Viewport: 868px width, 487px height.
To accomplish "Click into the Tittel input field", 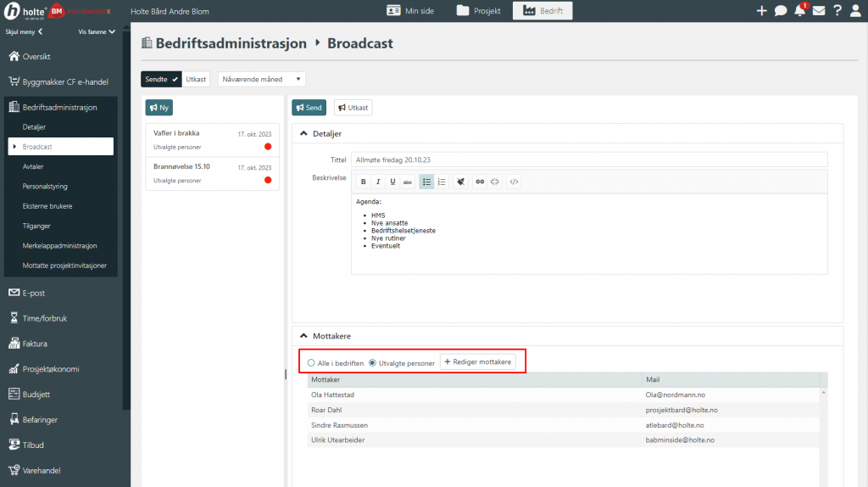I will [589, 160].
